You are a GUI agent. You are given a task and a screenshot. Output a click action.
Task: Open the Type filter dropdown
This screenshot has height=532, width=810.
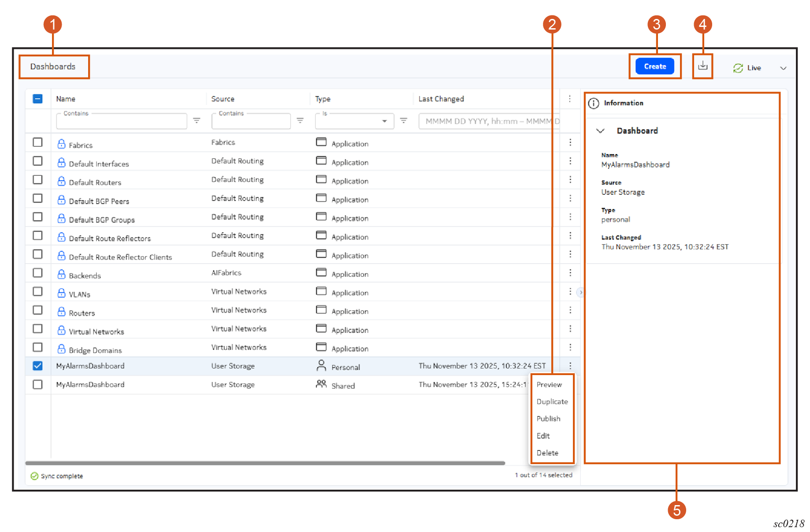[x=384, y=121]
